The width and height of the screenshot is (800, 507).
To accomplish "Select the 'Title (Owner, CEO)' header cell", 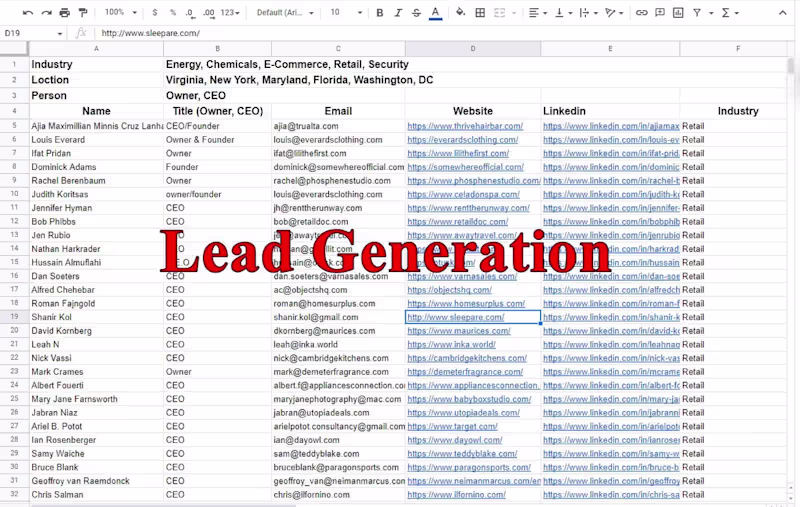I will pos(217,111).
